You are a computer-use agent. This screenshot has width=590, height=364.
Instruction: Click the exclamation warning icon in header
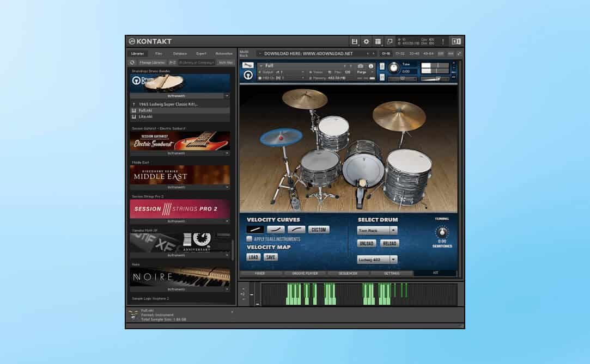click(x=442, y=41)
